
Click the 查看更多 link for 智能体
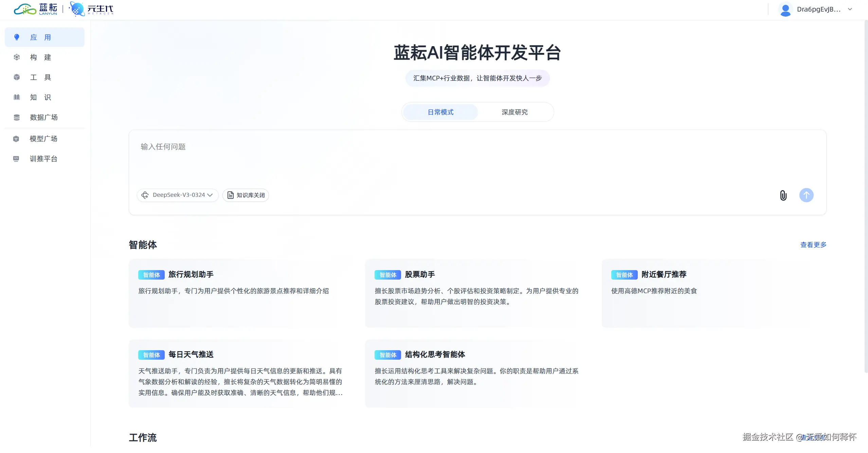point(813,245)
